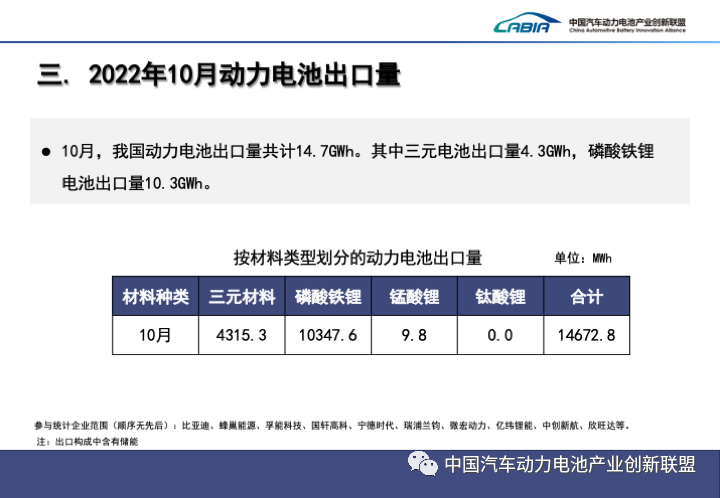Click the 三元材料 column header
Screen dimensions: 720x498
241,297
